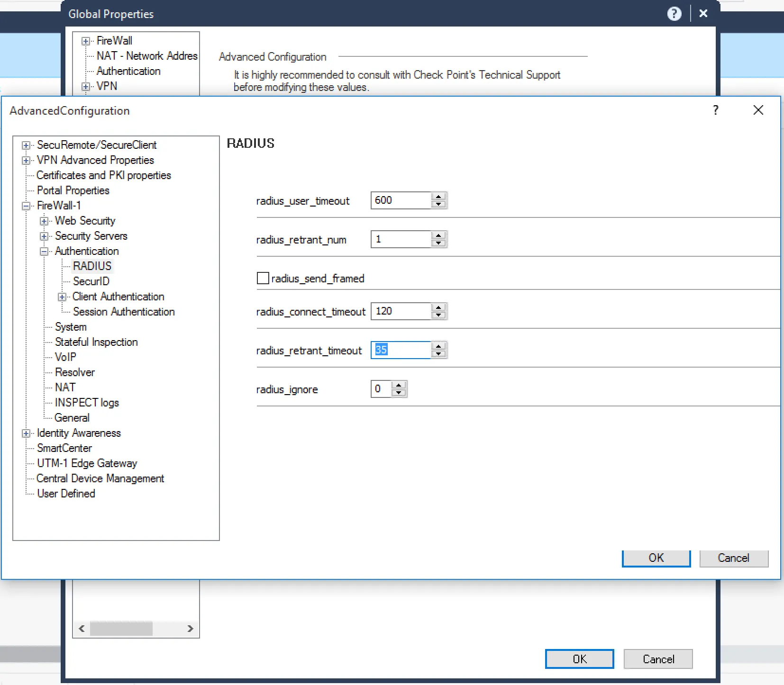Expand VPN Advanced Properties

pyautogui.click(x=26, y=160)
